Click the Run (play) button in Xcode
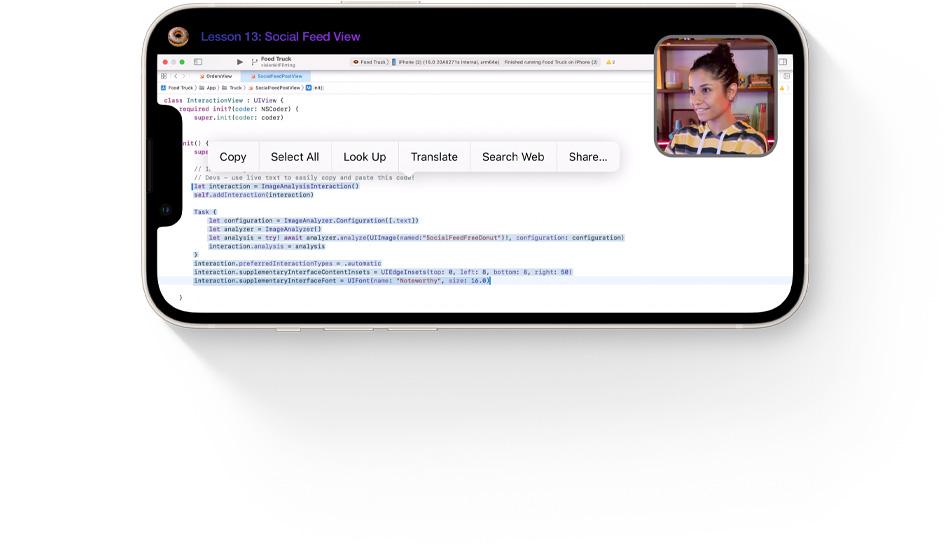This screenshot has width=949, height=548. pos(240,62)
